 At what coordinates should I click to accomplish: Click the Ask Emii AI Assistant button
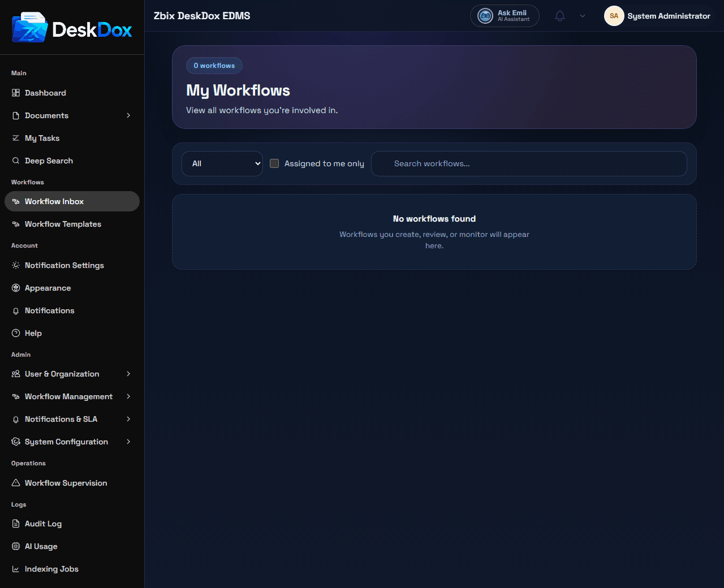tap(505, 16)
